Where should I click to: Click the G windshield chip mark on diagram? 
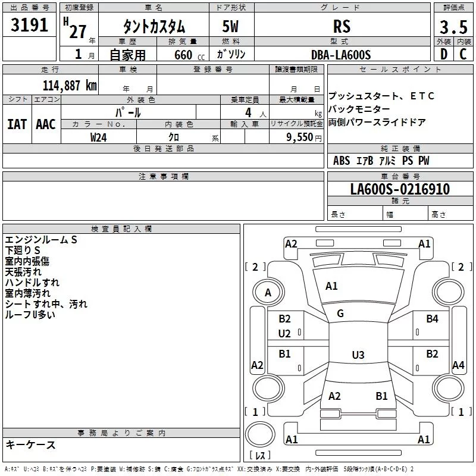[340, 314]
